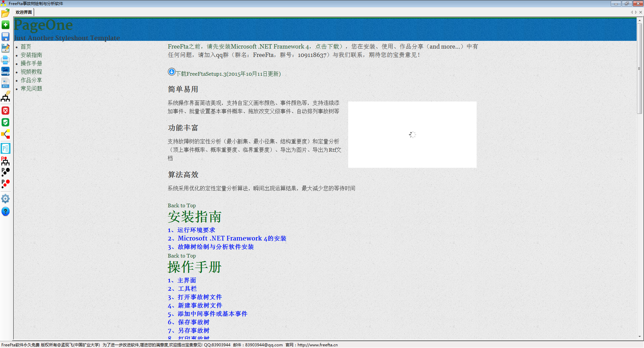This screenshot has height=348, width=644.
Task: Click the 操作手册 section heading
Action: (x=195, y=267)
